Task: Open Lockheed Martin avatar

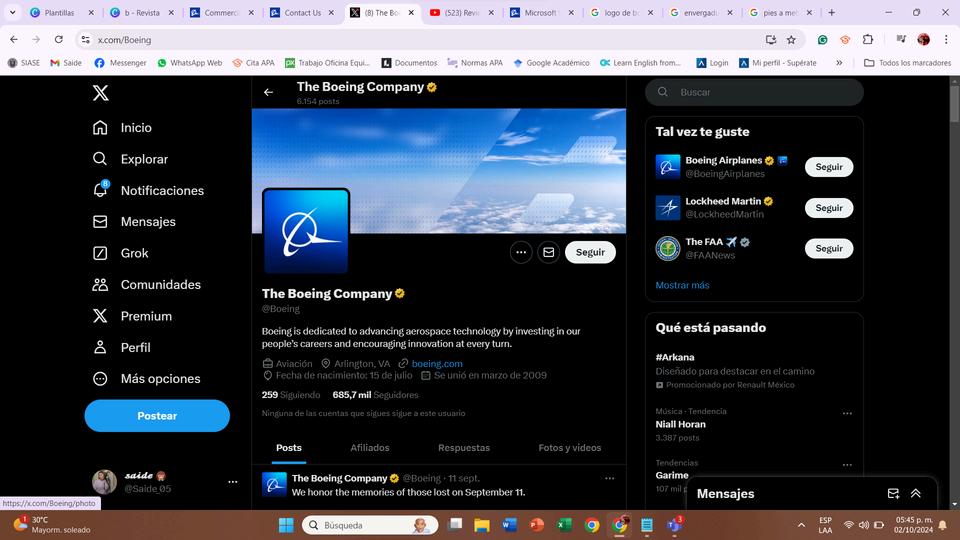Action: pos(668,208)
